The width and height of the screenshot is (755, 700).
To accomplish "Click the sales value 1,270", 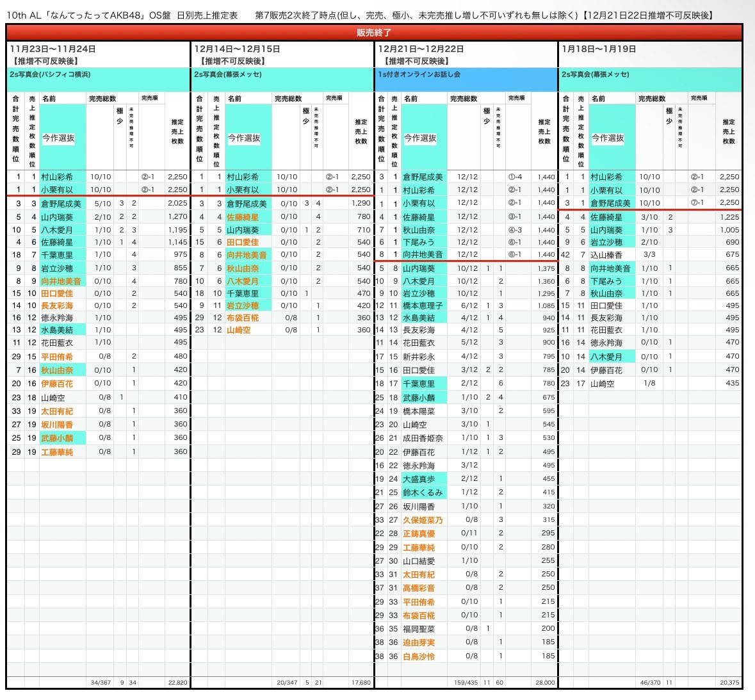I will point(177,216).
